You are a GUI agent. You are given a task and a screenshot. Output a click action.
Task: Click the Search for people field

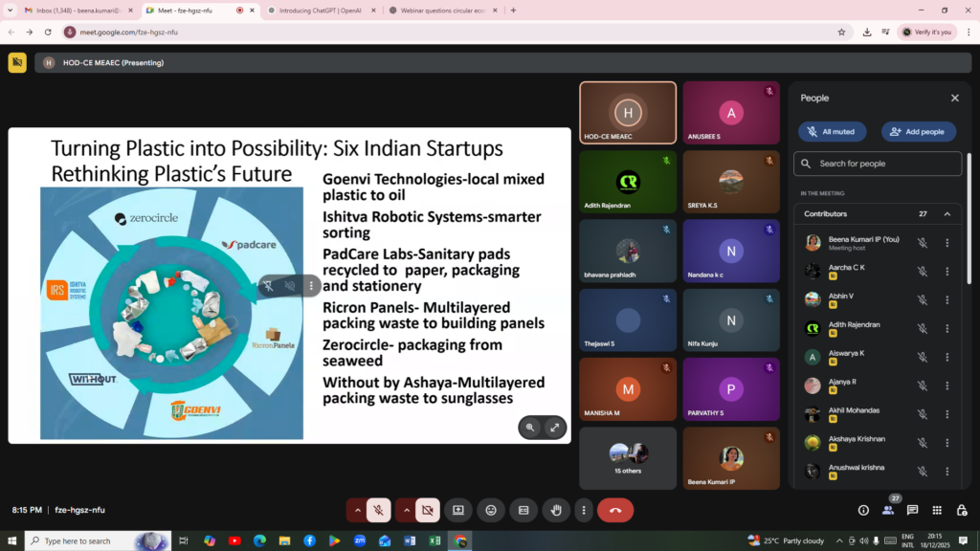pos(878,164)
